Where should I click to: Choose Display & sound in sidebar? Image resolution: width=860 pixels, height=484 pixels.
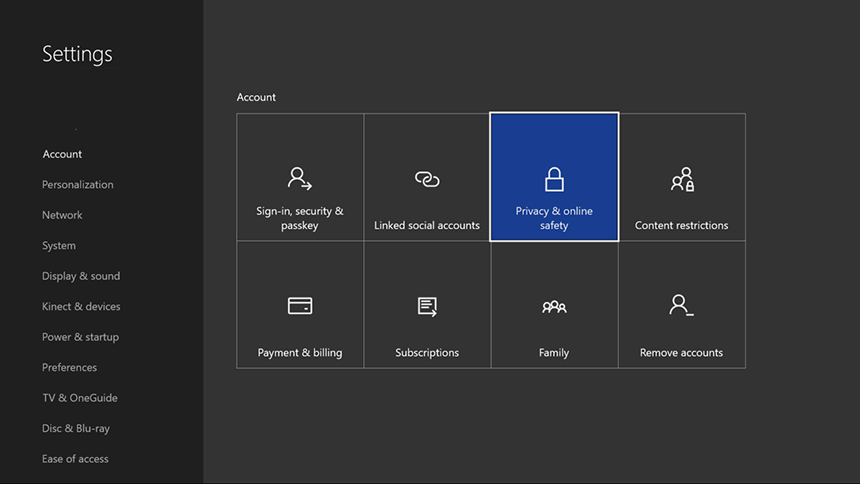pyautogui.click(x=81, y=276)
